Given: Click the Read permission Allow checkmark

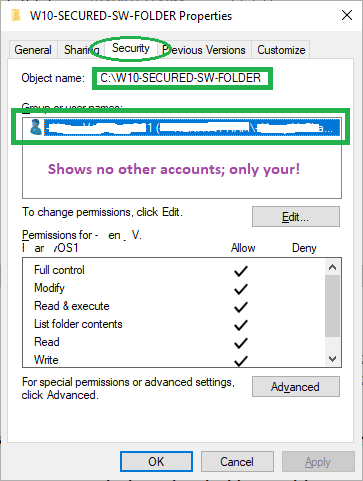Looking at the screenshot, I should tap(241, 343).
